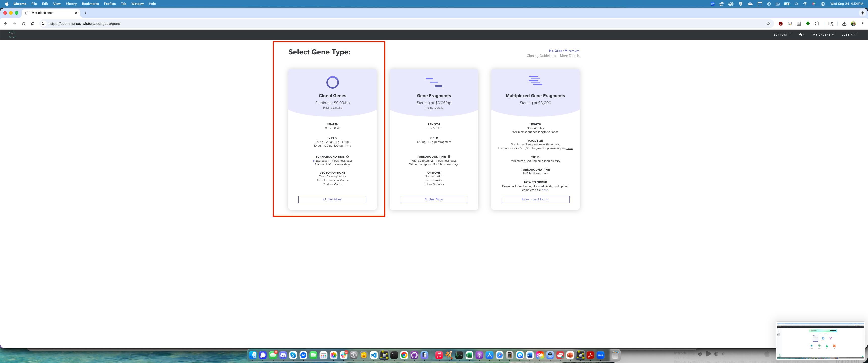Image resolution: width=868 pixels, height=363 pixels.
Task: Open Visual Studio Code from the Dock
Action: (x=374, y=355)
